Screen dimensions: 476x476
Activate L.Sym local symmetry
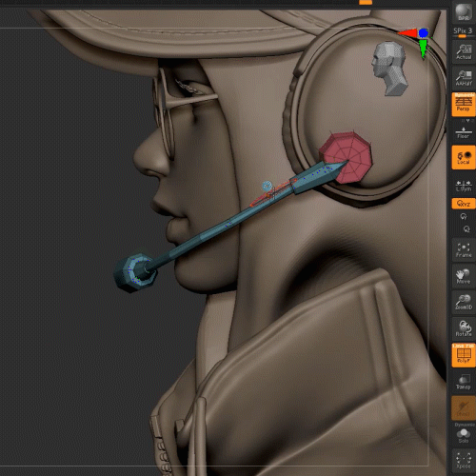pos(464,186)
